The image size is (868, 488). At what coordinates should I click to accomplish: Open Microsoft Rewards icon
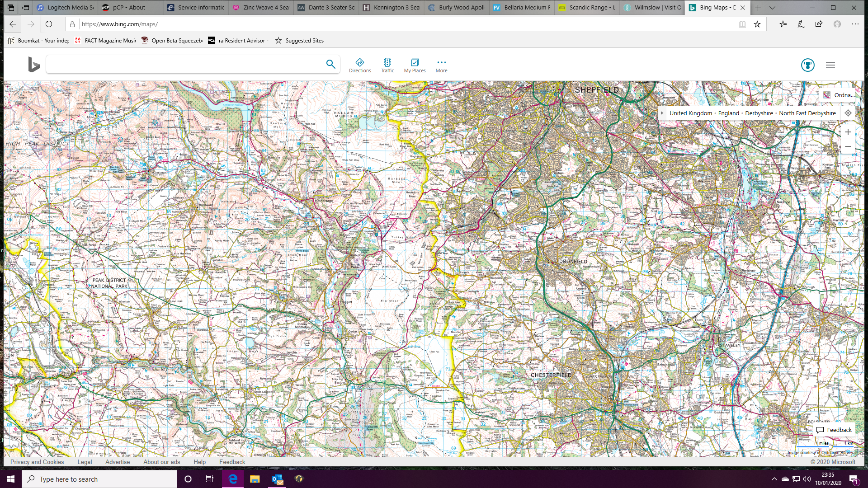[808, 65]
